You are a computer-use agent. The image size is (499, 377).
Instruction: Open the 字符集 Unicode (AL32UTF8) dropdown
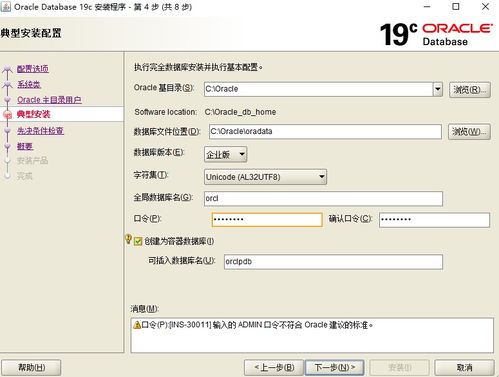coord(265,177)
